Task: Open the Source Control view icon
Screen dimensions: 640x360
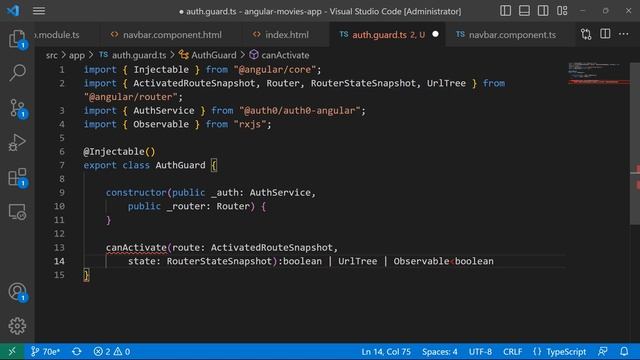Action: [x=17, y=109]
